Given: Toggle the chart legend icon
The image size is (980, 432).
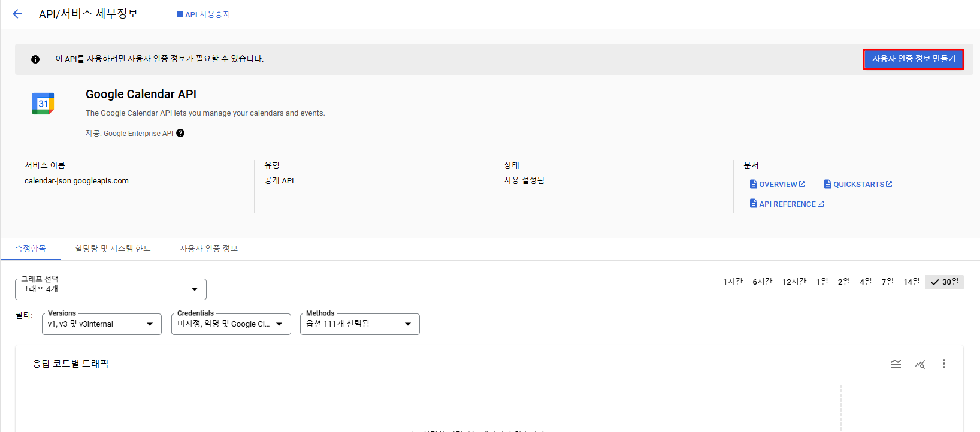Looking at the screenshot, I should pos(896,364).
